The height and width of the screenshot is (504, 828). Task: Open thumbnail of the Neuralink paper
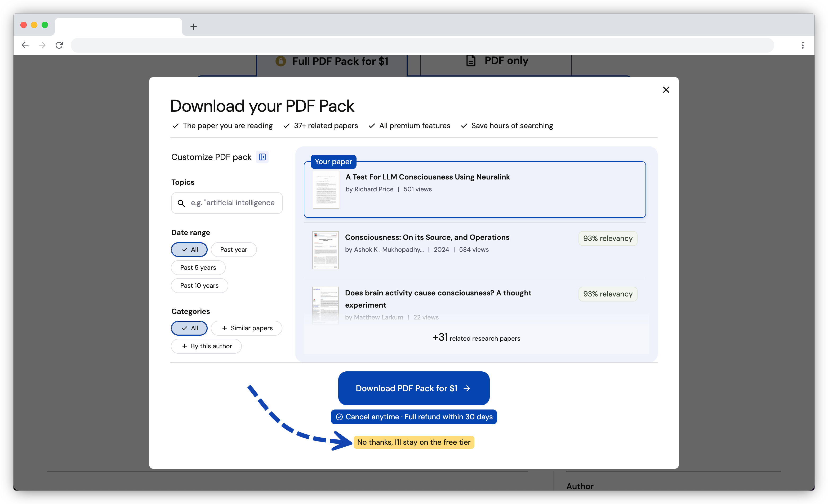coord(326,190)
